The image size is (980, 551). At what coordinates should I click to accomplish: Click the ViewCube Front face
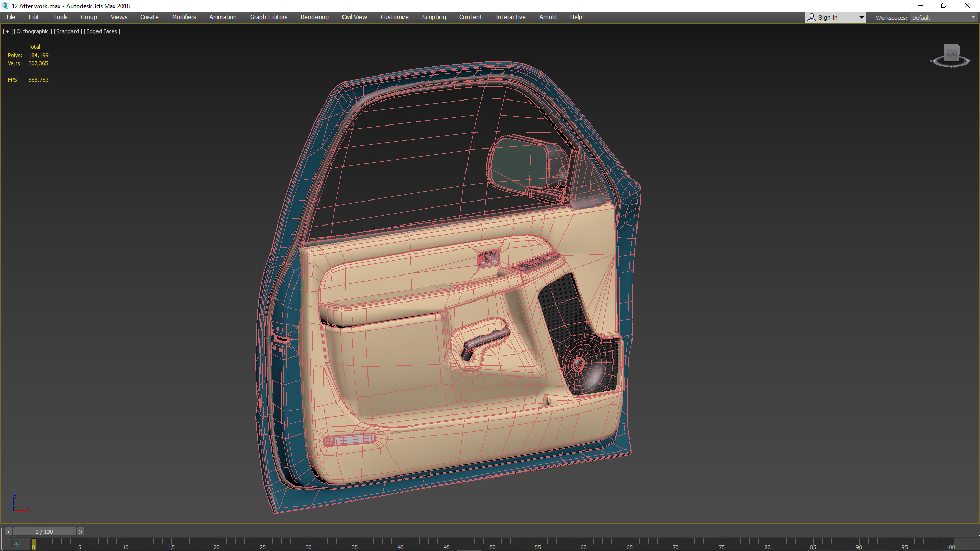coord(951,53)
